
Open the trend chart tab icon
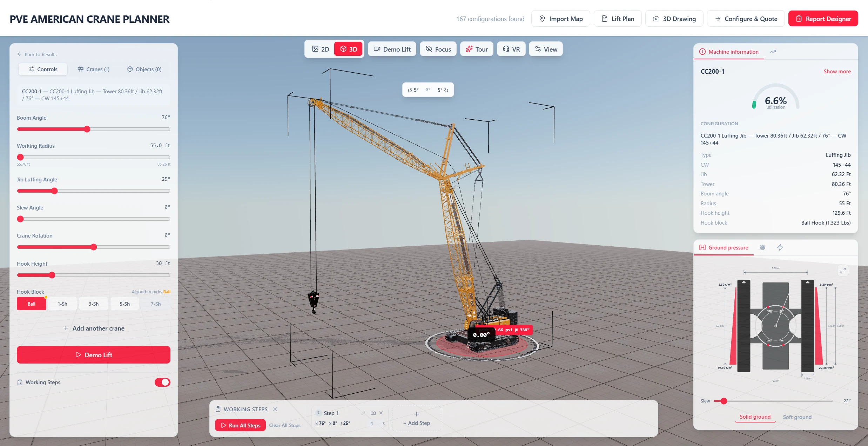(x=773, y=52)
